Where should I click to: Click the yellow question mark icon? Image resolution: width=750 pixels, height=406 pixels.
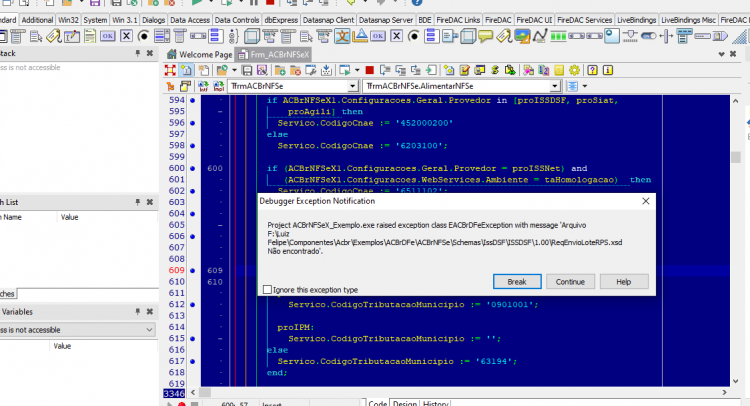coord(592,70)
